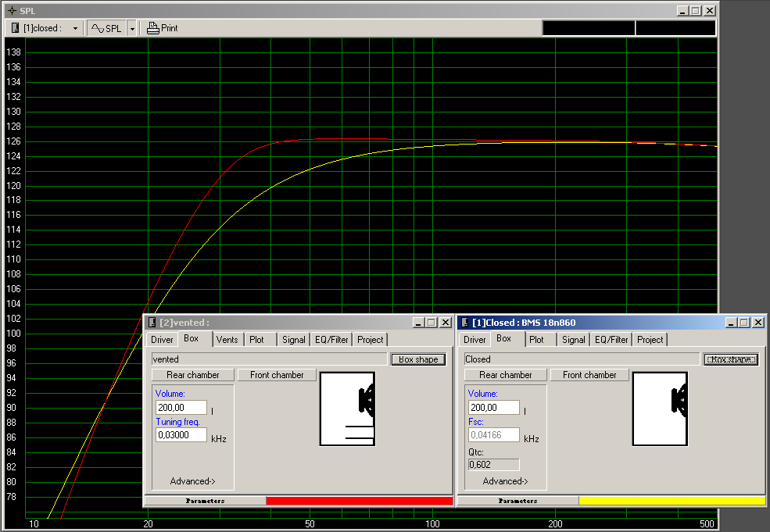Close the SPL window
Screen dimensions: 770x532
point(710,10)
